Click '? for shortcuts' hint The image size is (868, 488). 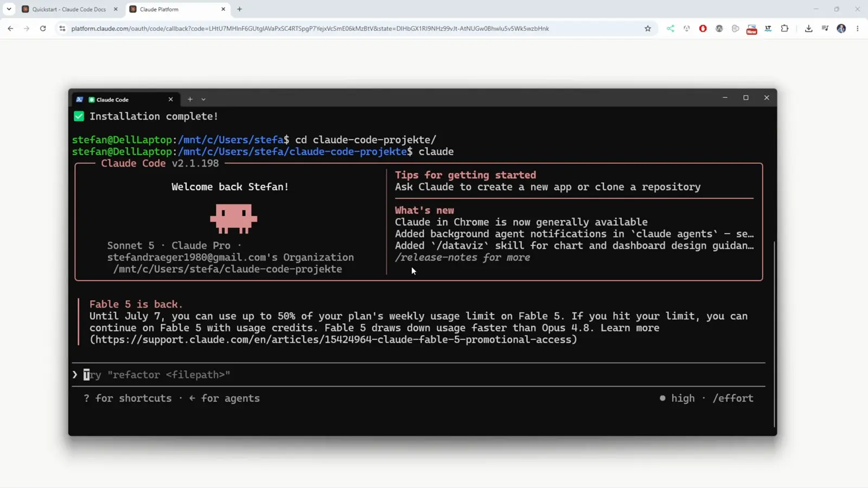click(x=127, y=398)
